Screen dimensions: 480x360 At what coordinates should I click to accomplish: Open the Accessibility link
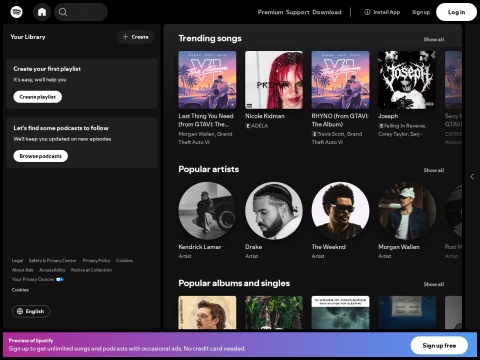[52, 270]
